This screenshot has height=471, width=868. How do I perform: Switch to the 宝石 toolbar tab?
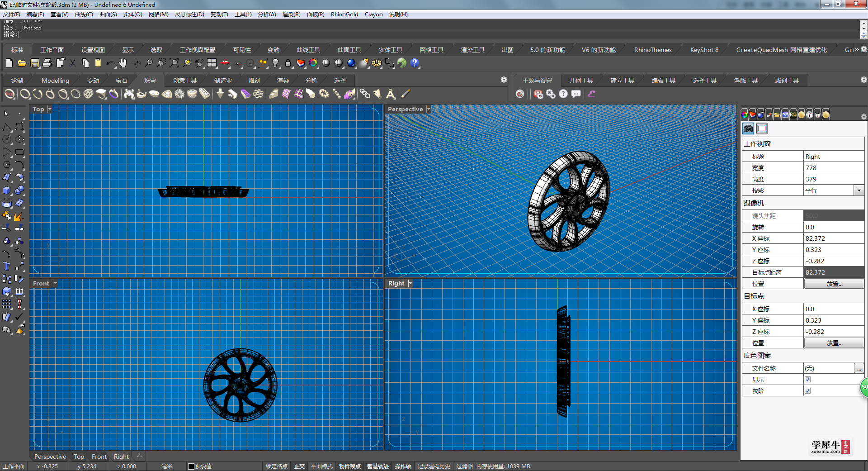122,81
